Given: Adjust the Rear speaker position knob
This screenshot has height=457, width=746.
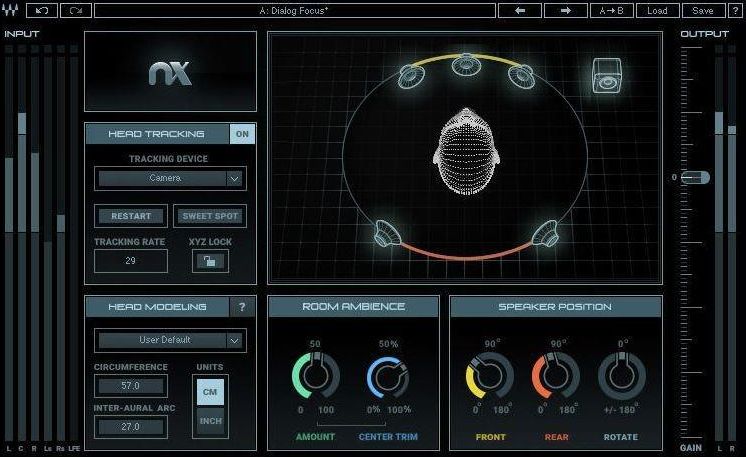Looking at the screenshot, I should pos(556,376).
